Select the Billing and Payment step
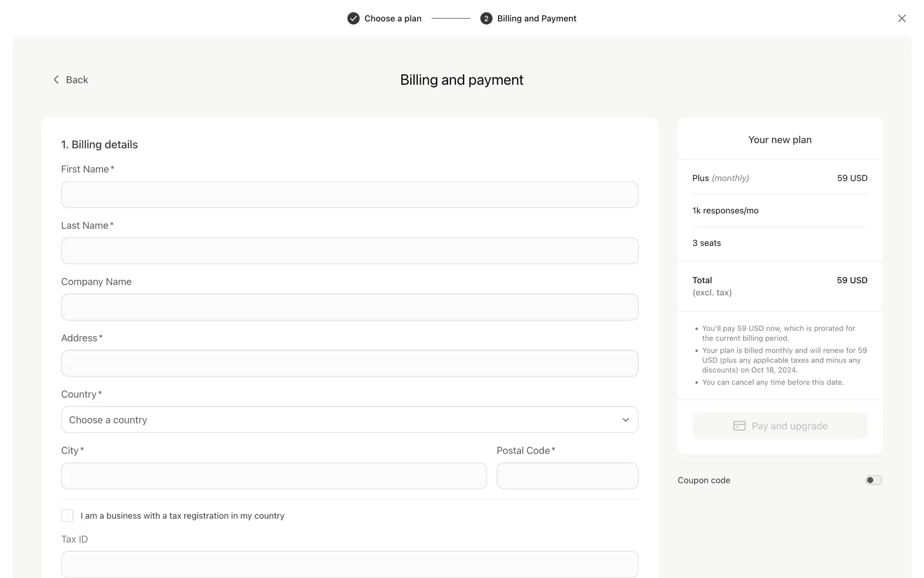 click(536, 18)
